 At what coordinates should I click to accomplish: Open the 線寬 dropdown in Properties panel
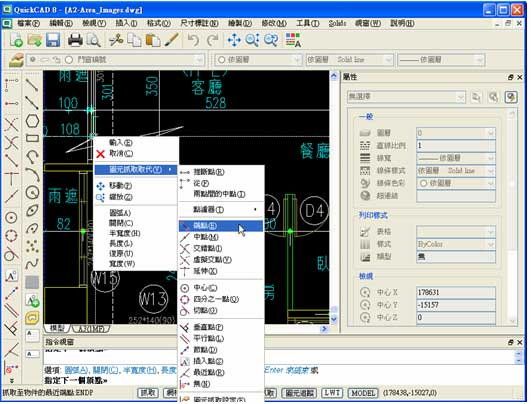tap(456, 158)
